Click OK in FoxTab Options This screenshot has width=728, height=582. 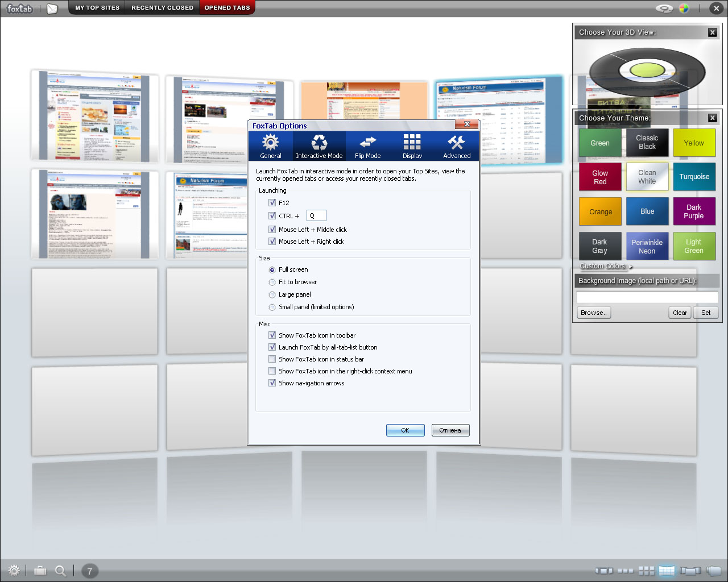point(405,430)
